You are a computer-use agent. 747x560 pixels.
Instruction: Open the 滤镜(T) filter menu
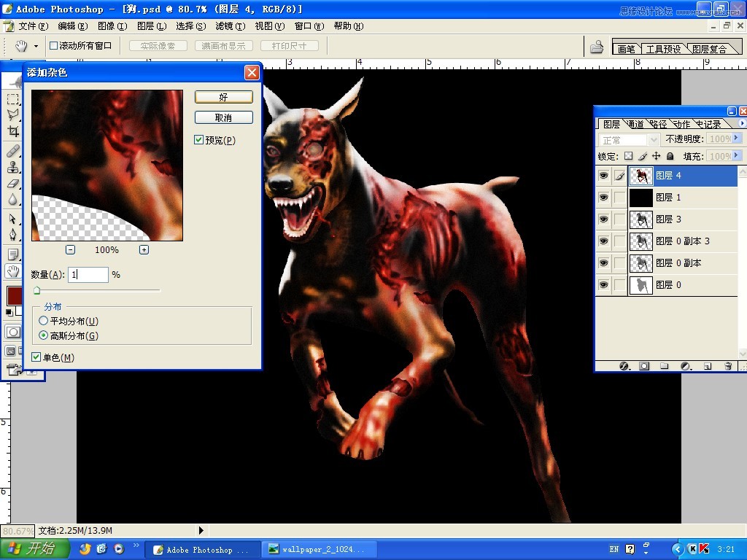click(x=230, y=26)
